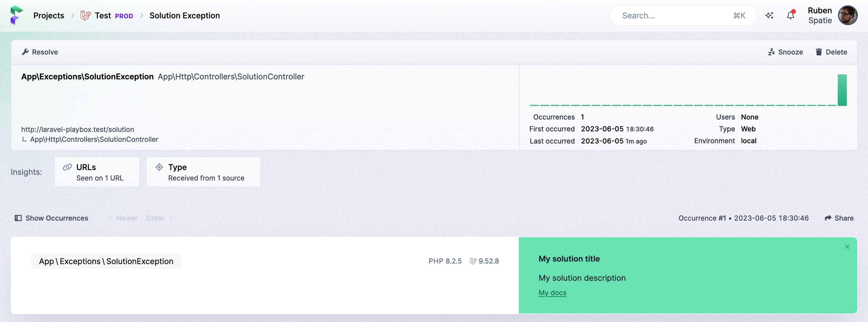Select the URLs tab in Insights

click(97, 171)
